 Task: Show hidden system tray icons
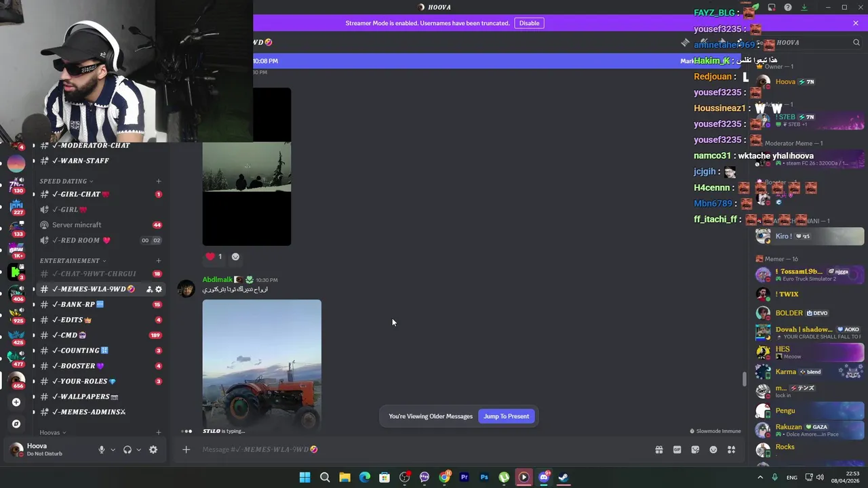pos(759,477)
